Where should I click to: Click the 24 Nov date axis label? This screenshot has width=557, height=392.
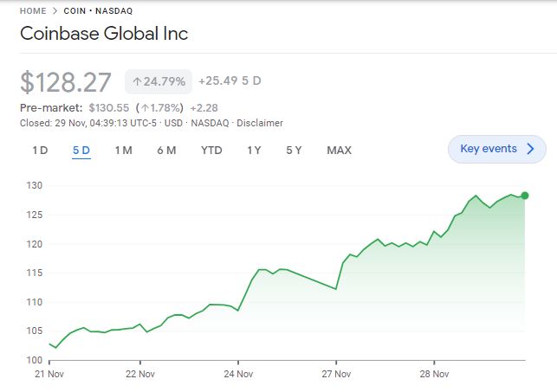click(238, 375)
